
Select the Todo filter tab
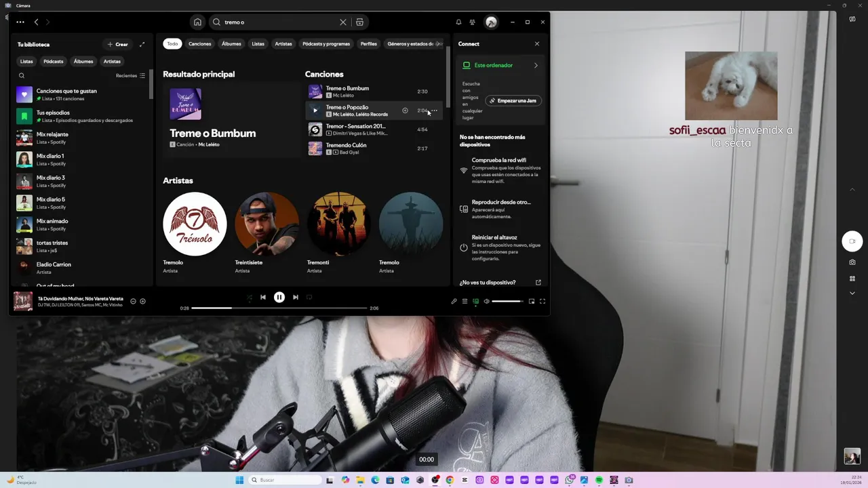click(x=172, y=43)
